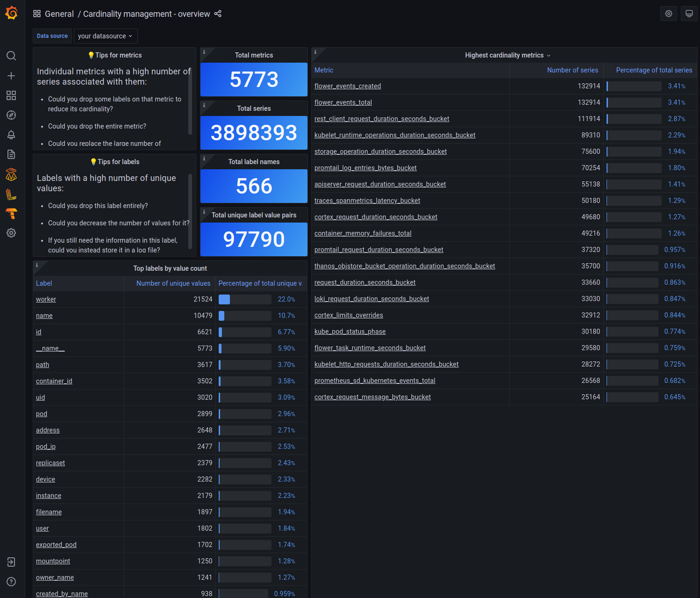Image resolution: width=700 pixels, height=598 pixels.
Task: Expand the Highest cardinality metrics panel menu
Action: [549, 55]
